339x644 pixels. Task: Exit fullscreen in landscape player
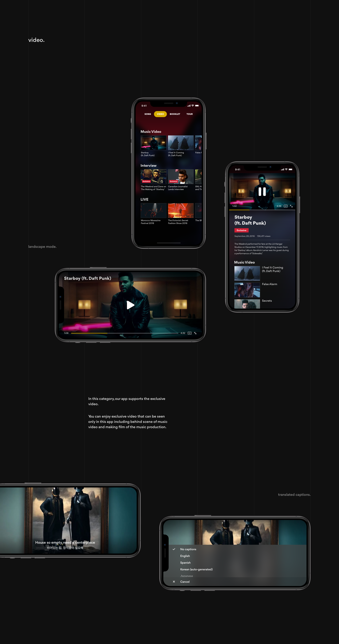pos(195,333)
